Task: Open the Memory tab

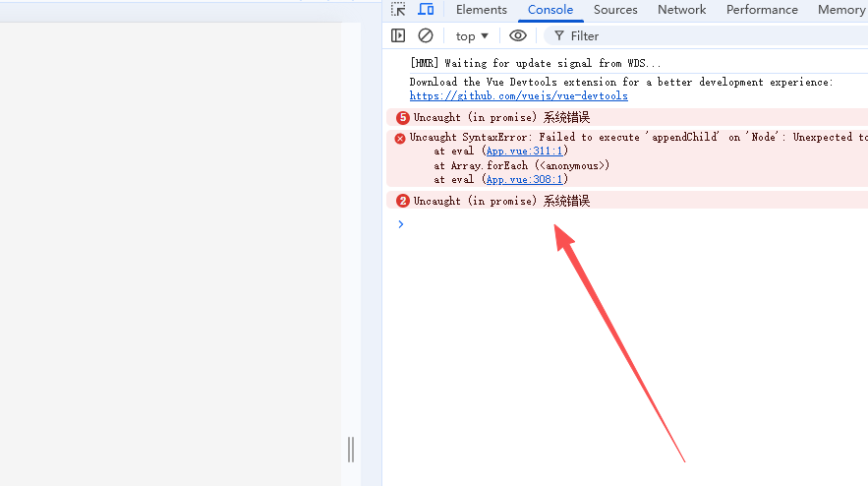Action: click(x=840, y=10)
